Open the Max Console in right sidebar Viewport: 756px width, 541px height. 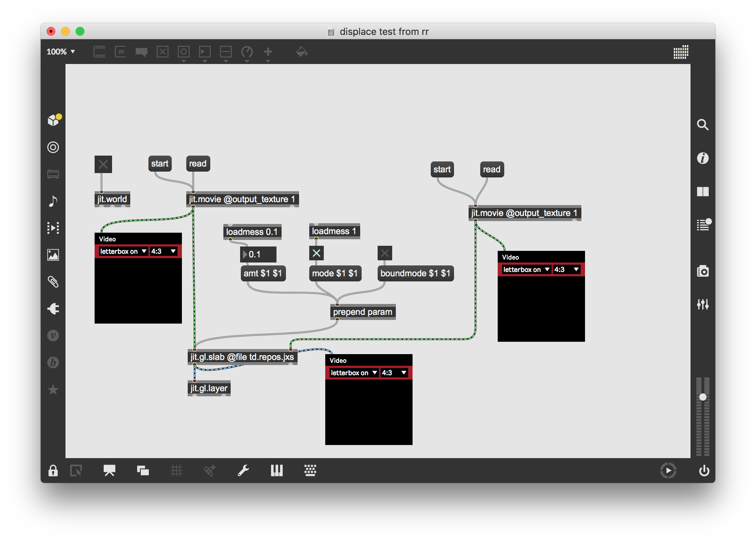tap(703, 225)
